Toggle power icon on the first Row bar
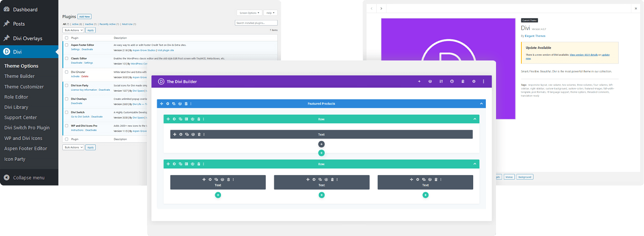 (193, 119)
